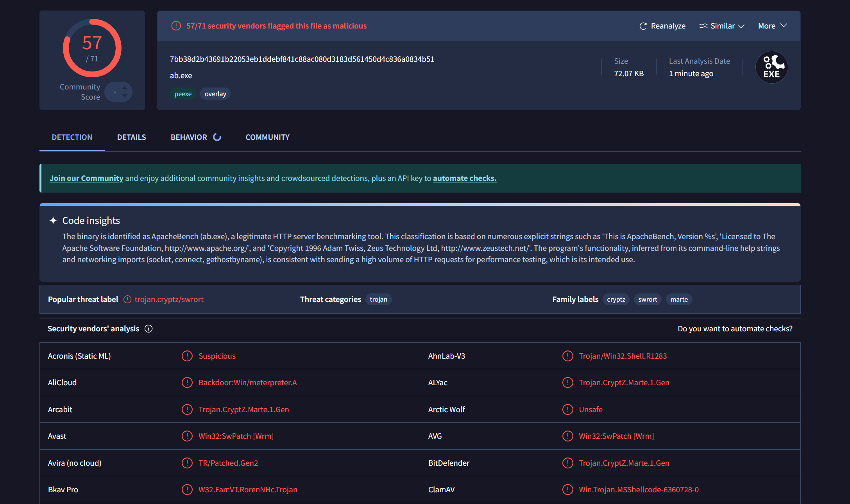
Task: Downvote the community score
Action: tap(124, 96)
